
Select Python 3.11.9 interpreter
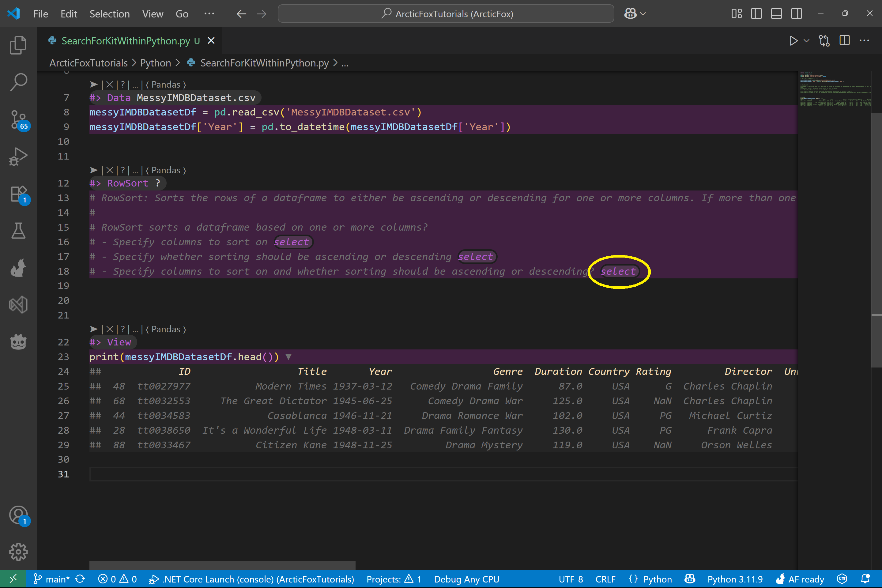[735, 579]
